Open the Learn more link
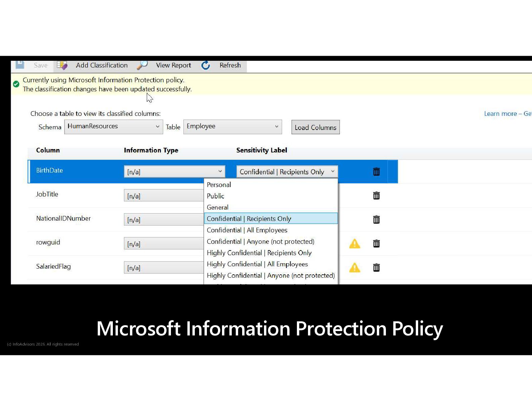The width and height of the screenshot is (532, 411). coord(508,113)
